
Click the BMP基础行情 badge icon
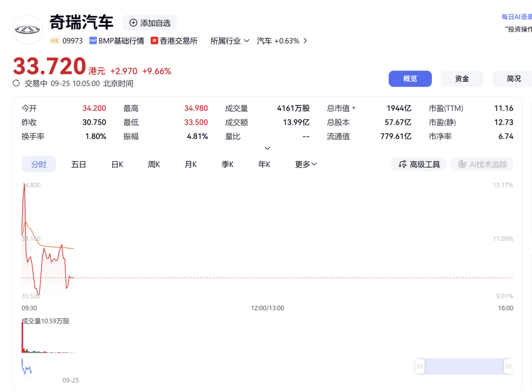point(93,40)
